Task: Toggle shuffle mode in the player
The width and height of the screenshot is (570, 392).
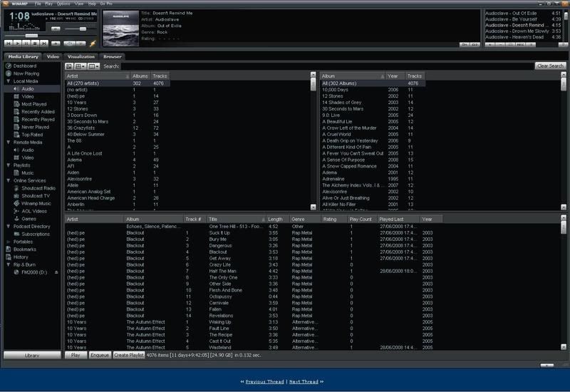Action: (70, 43)
